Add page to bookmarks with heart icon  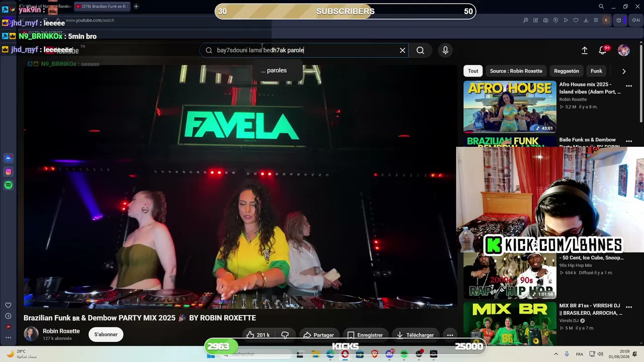click(x=576, y=20)
